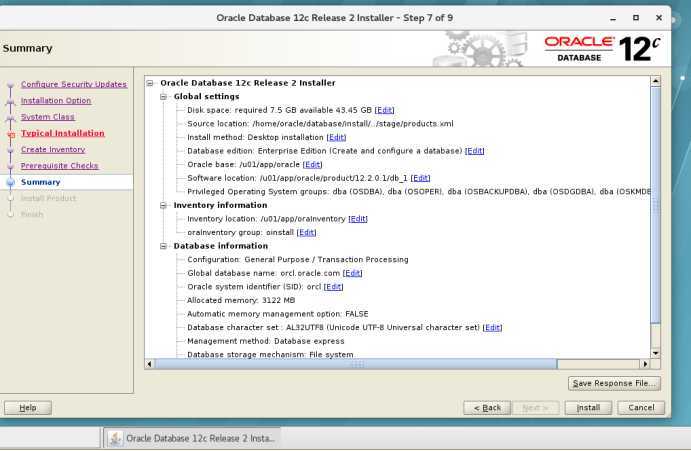Image resolution: width=691 pixels, height=451 pixels.
Task: Click the vertical scrollbar thumb
Action: (x=655, y=205)
